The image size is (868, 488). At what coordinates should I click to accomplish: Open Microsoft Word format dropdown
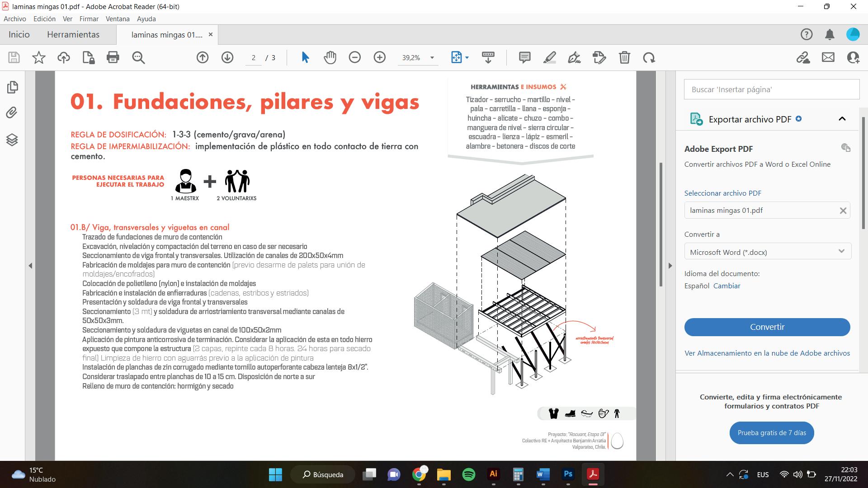767,252
